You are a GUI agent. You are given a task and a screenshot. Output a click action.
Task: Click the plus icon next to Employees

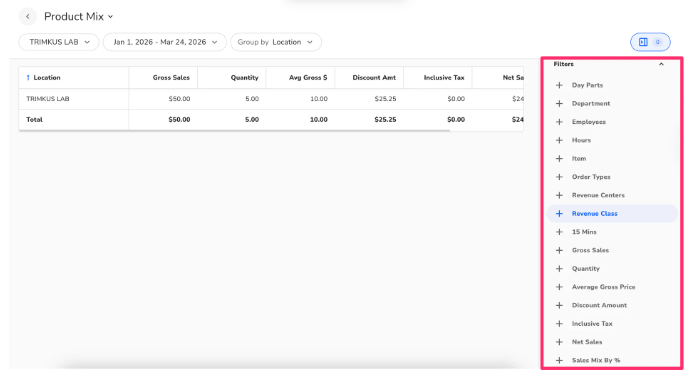click(559, 122)
